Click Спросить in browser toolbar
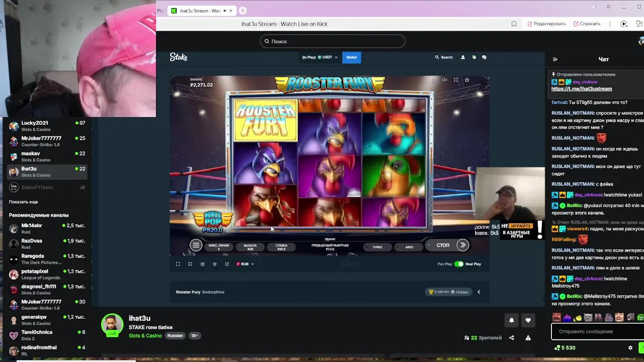 [587, 24]
